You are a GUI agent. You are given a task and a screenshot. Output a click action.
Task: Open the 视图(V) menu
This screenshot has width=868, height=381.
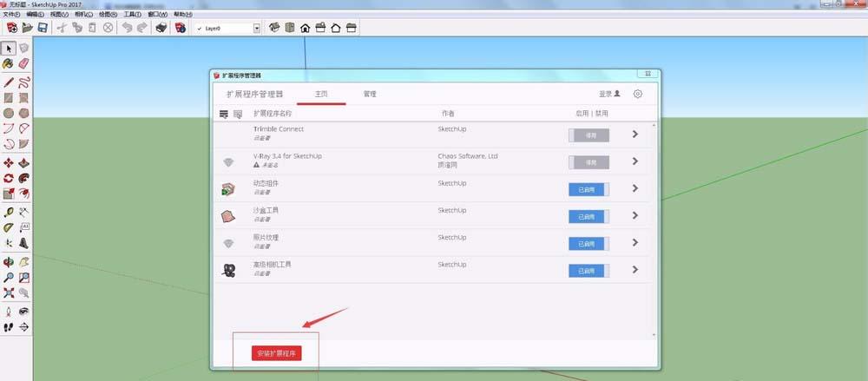coord(59,14)
